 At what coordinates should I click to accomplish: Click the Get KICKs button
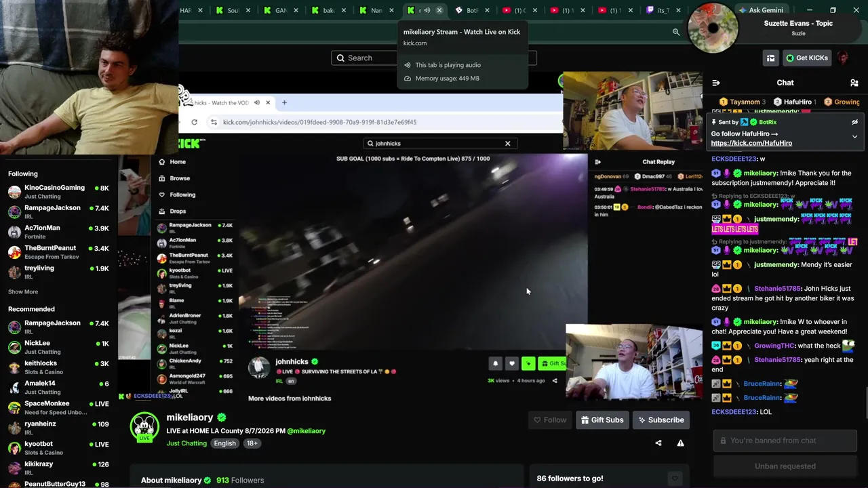807,58
